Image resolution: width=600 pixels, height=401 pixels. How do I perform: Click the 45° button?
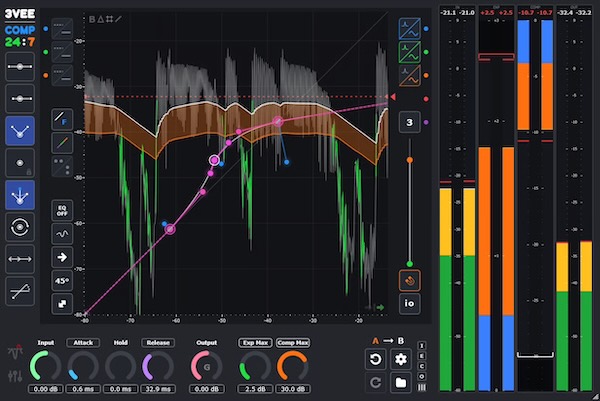62,280
